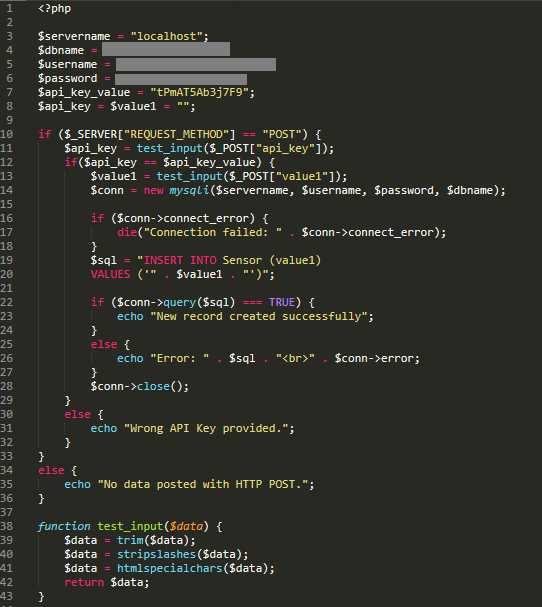Click the "else" keyword on line 34

click(51, 470)
